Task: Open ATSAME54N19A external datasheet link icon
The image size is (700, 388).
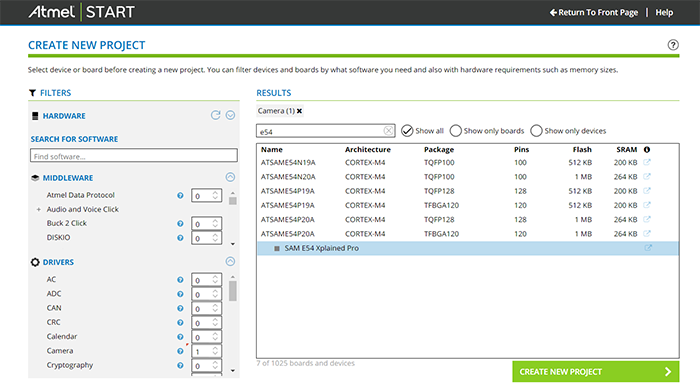Action: (x=647, y=162)
